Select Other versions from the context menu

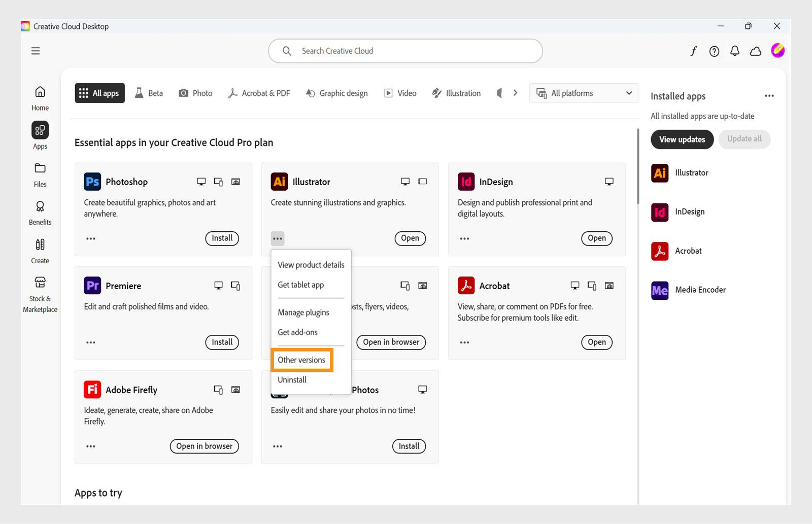(301, 360)
